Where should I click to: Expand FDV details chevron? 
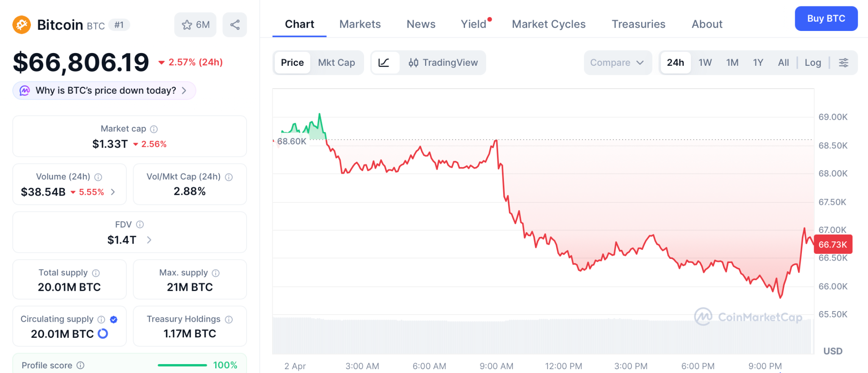(149, 240)
